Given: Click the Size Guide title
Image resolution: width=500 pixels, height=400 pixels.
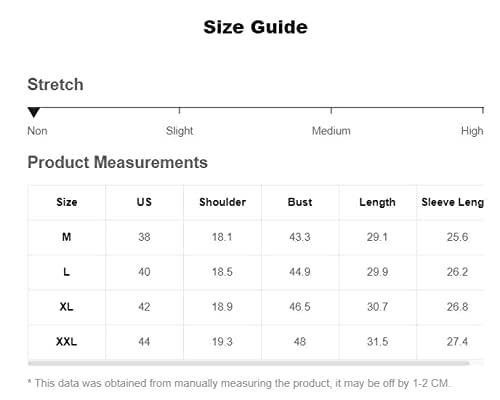Looking at the screenshot, I should [x=255, y=27].
